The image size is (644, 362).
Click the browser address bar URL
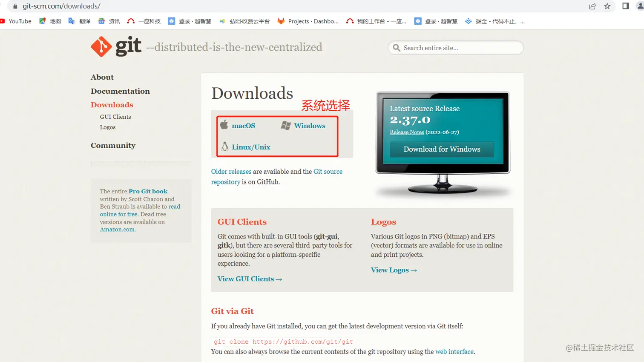61,6
